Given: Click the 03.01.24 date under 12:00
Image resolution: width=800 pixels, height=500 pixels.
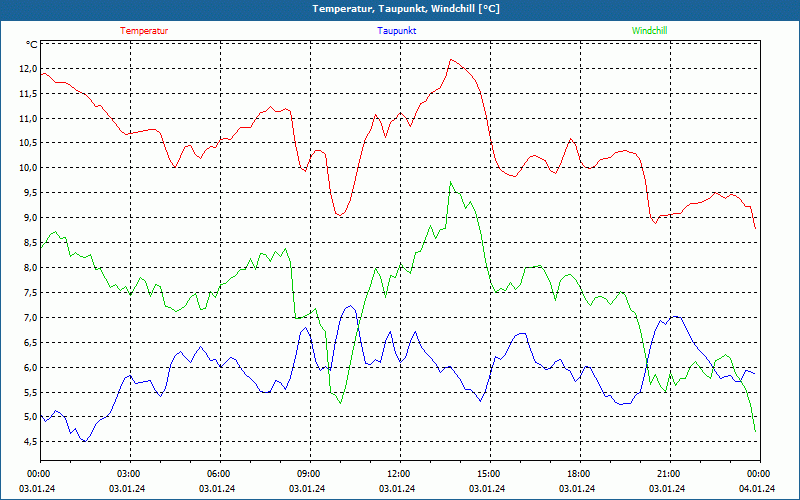Looking at the screenshot, I should tap(397, 488).
